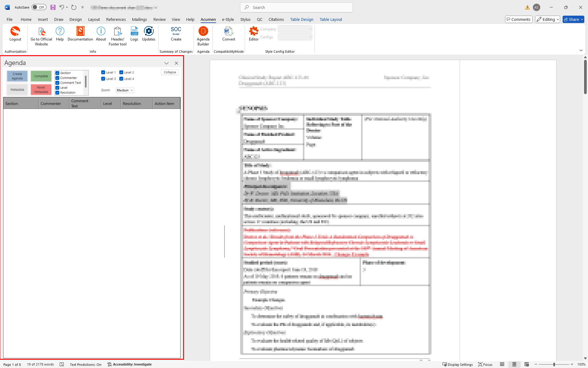Click the Undo arrow icon
This screenshot has height=368, width=588.
click(x=62, y=7)
